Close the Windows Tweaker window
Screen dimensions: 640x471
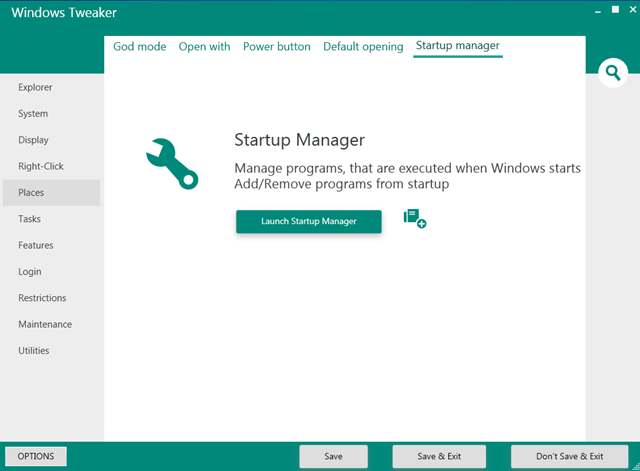pos(633,9)
